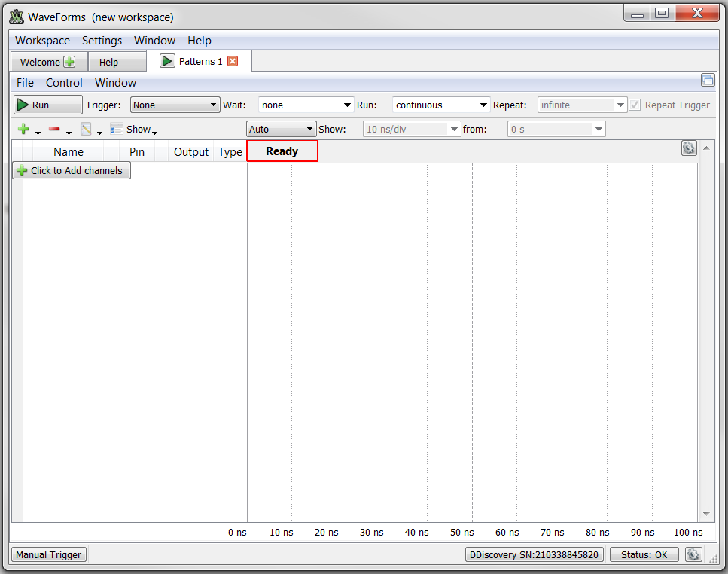Click the DDiscovery SN:210338845820 device button

535,554
